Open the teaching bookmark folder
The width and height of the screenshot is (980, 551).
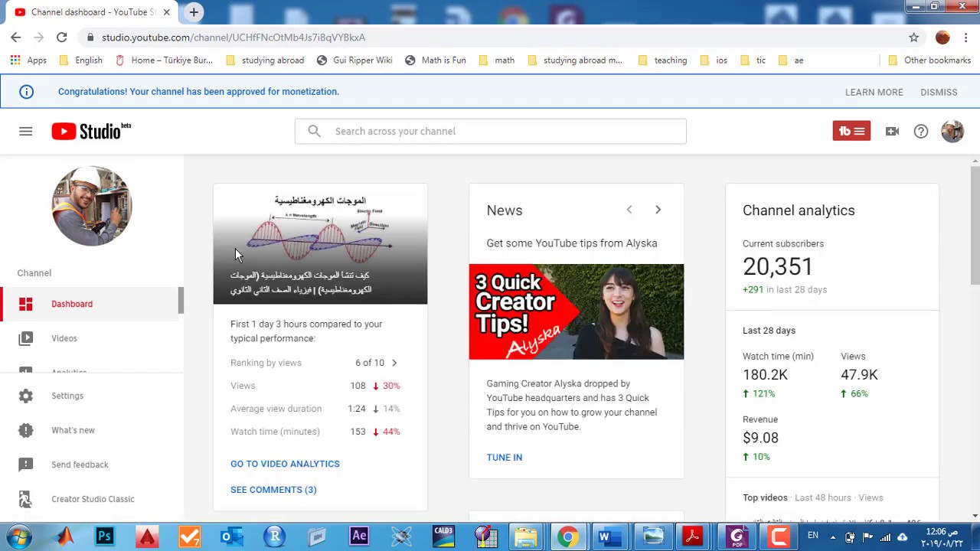(662, 60)
